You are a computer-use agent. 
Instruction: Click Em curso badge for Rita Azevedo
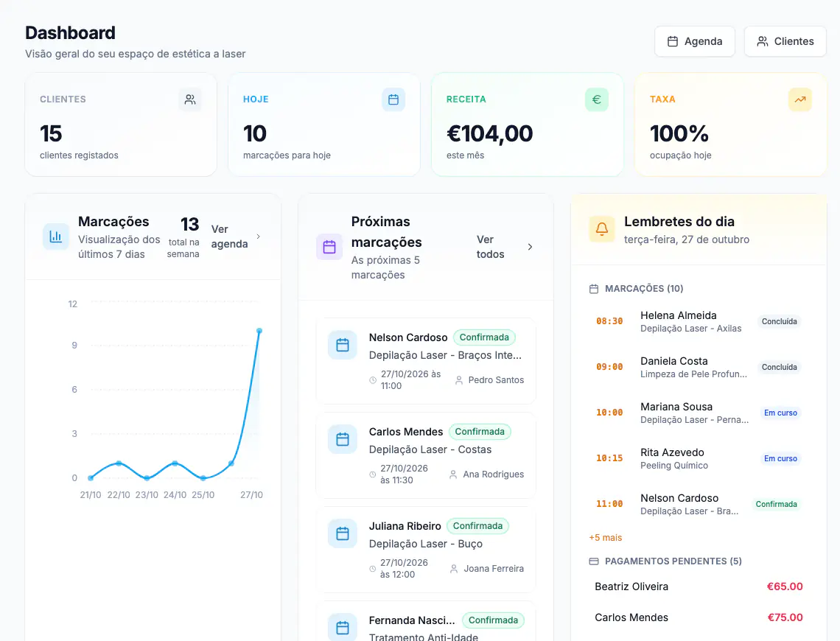pos(780,458)
